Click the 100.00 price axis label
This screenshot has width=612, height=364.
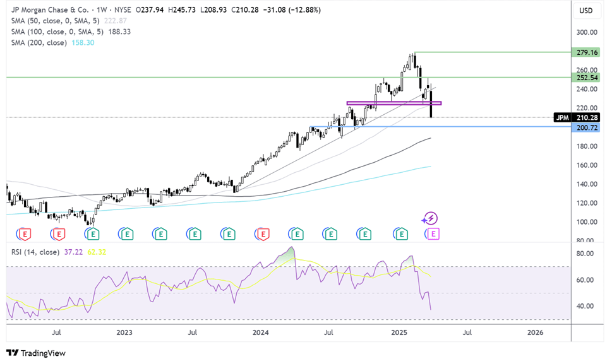(587, 222)
